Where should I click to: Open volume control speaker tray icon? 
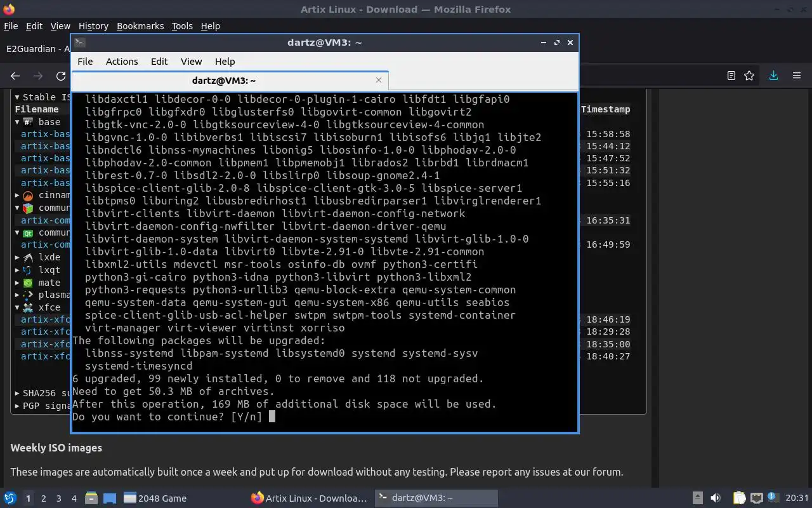click(716, 498)
